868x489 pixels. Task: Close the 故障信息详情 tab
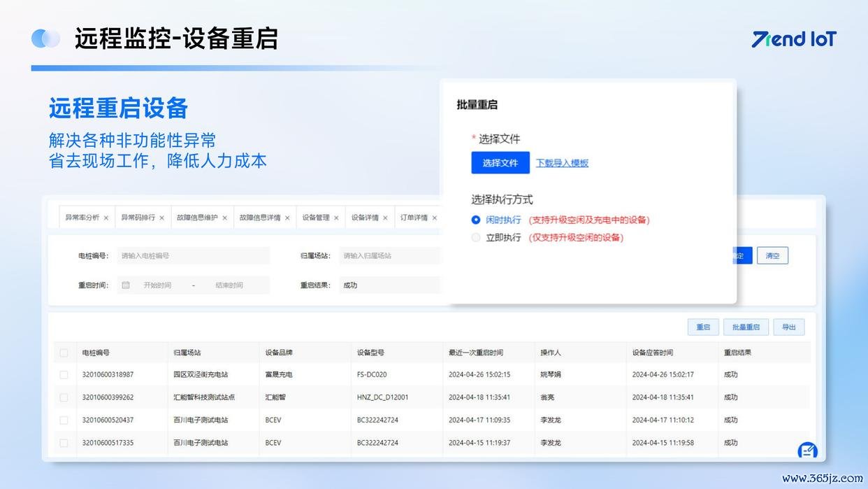point(287,218)
